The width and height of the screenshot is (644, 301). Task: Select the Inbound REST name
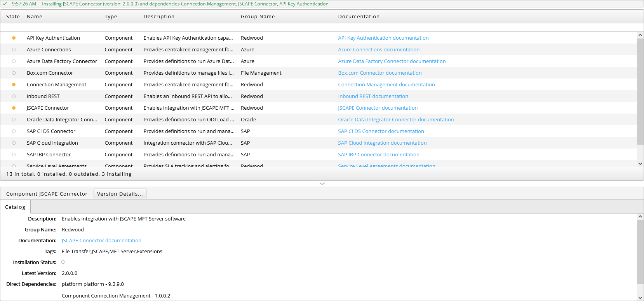click(x=43, y=96)
